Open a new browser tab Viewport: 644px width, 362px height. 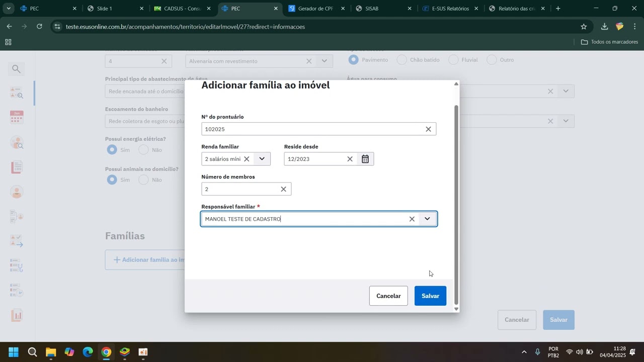pyautogui.click(x=558, y=9)
